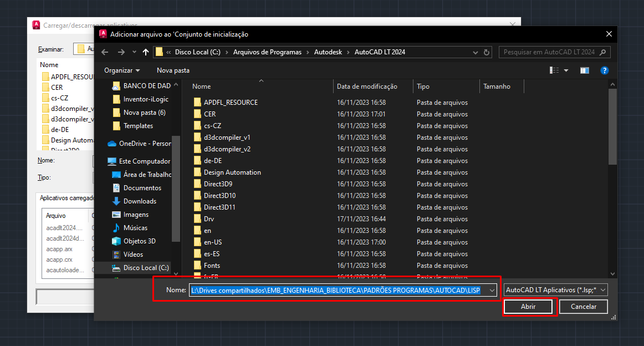
Task: Go up one folder level
Action: (x=146, y=52)
